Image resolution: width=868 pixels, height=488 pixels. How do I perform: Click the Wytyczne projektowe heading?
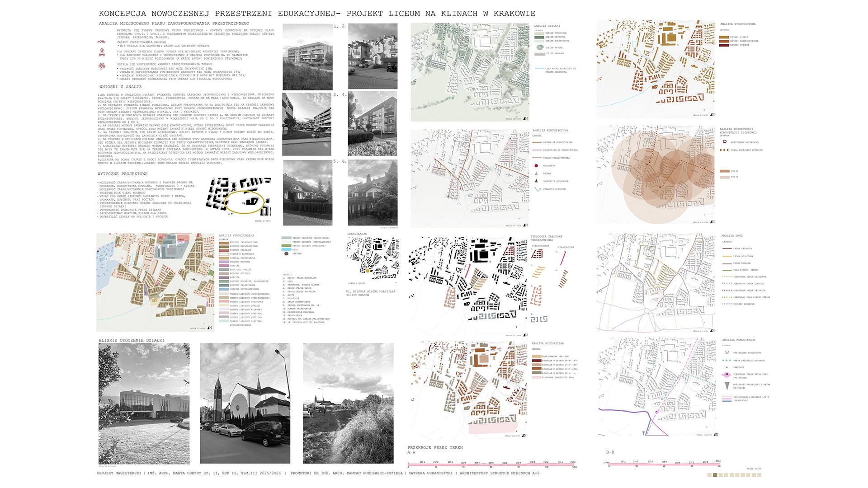coord(123,174)
